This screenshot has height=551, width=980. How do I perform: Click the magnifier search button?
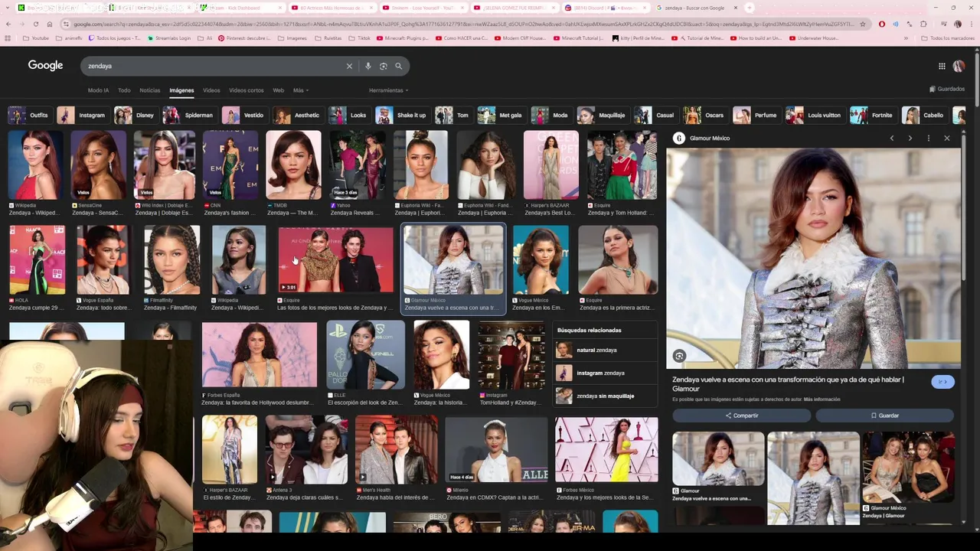(x=398, y=66)
